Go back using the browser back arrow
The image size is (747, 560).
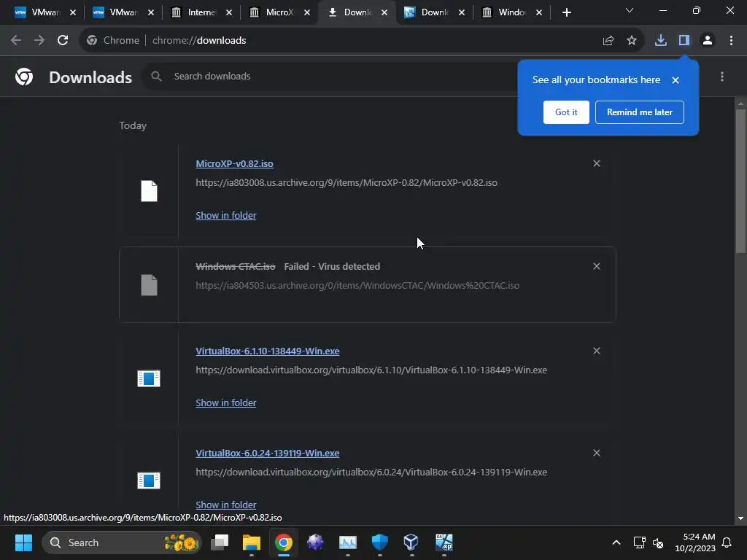pos(16,41)
